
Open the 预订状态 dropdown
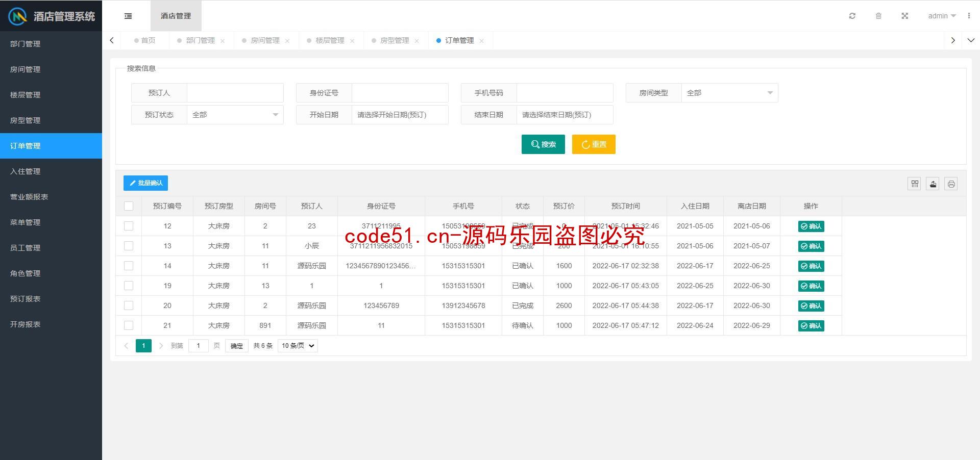tap(235, 115)
